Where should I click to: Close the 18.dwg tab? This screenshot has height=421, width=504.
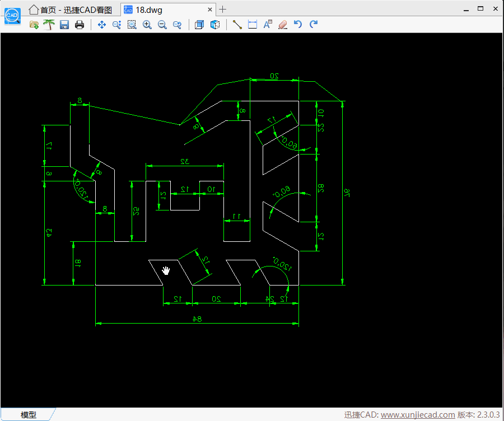210,10
